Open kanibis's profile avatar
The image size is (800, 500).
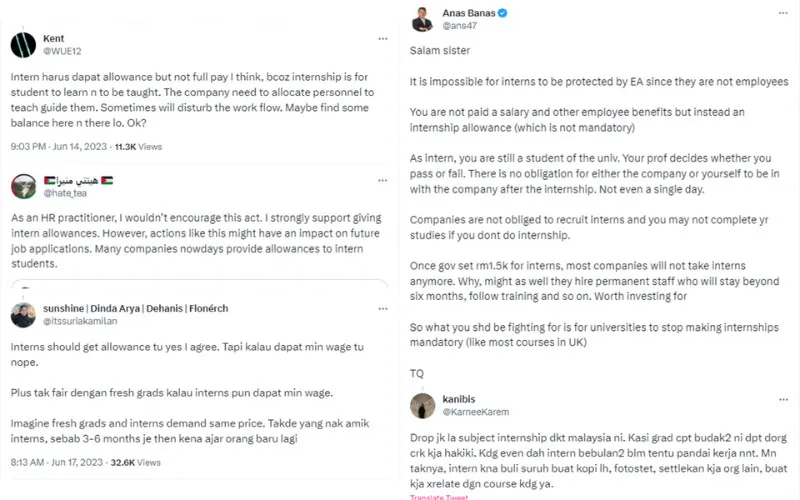(x=423, y=404)
